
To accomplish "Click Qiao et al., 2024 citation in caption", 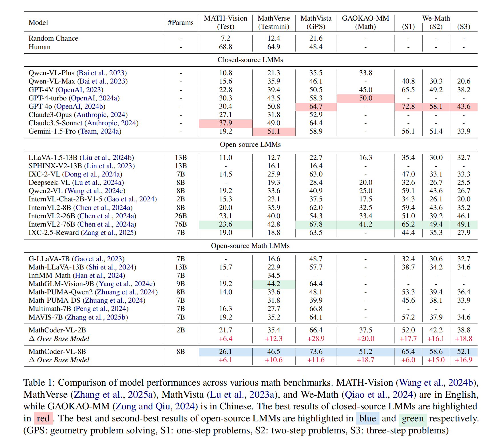I will (379, 395).
